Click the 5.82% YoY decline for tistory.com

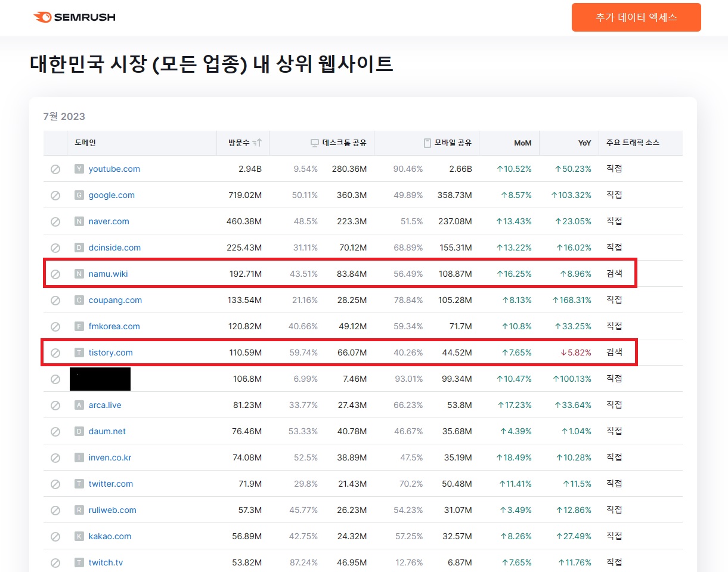576,353
